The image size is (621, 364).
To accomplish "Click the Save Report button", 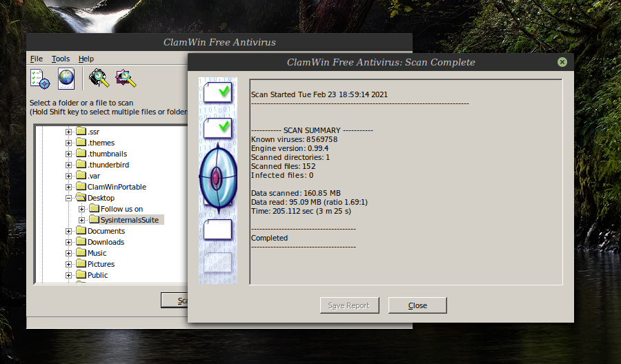I will [349, 305].
